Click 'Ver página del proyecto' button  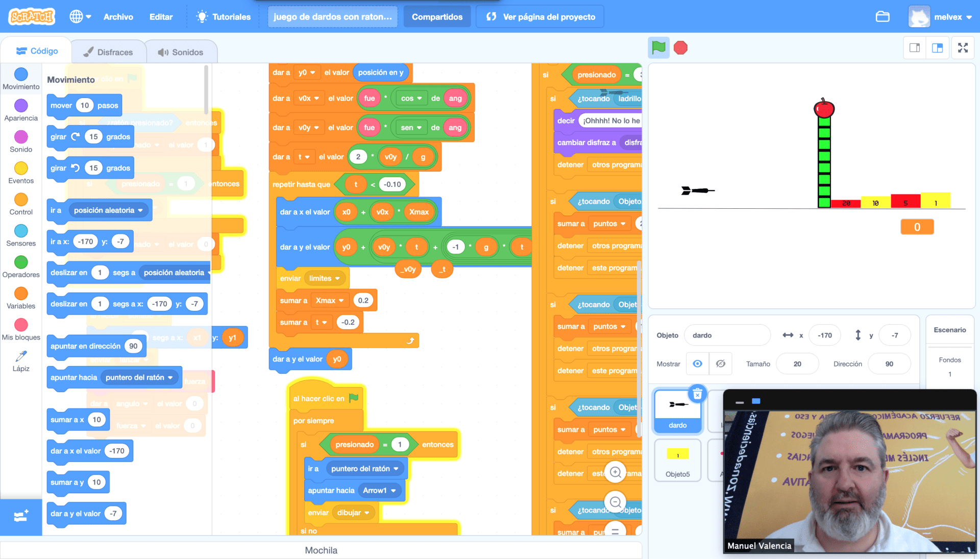540,17
